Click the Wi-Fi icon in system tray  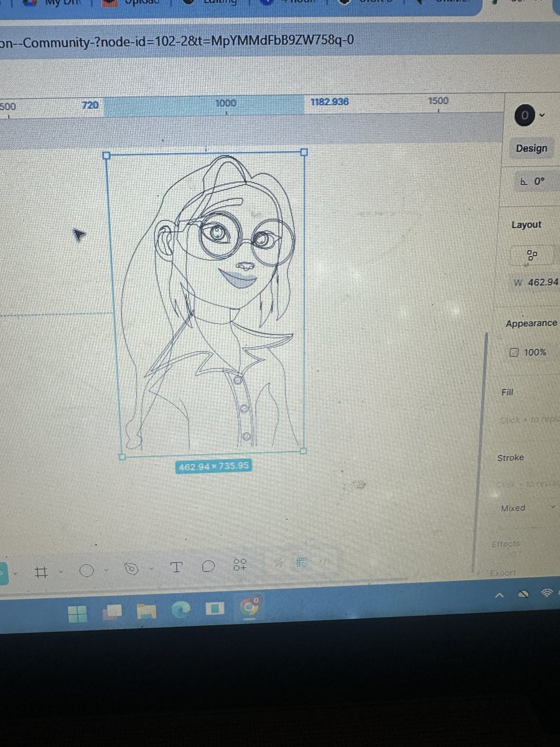coord(548,592)
